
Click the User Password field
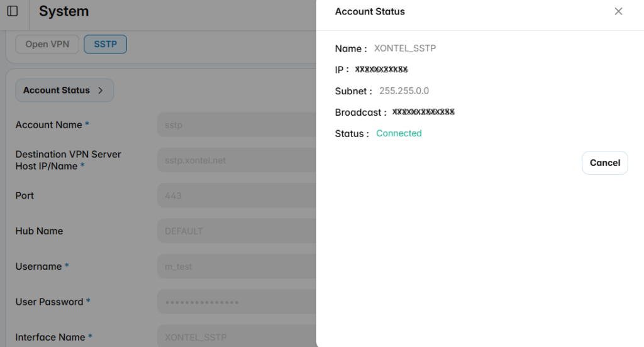(x=236, y=302)
